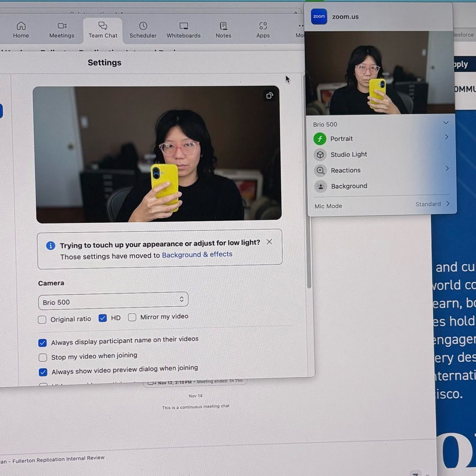This screenshot has width=476, height=476.
Task: Select the Background menu entry in popup
Action: click(349, 186)
